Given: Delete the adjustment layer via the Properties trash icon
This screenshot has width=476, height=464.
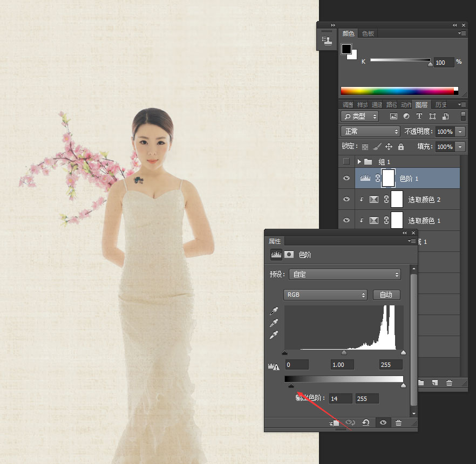Looking at the screenshot, I should [x=399, y=422].
